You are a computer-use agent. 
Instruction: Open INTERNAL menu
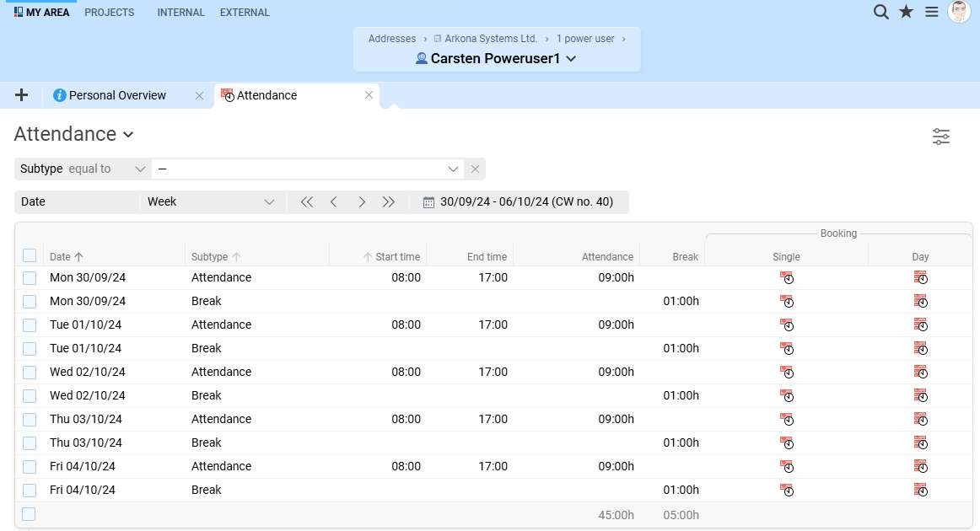click(x=180, y=12)
